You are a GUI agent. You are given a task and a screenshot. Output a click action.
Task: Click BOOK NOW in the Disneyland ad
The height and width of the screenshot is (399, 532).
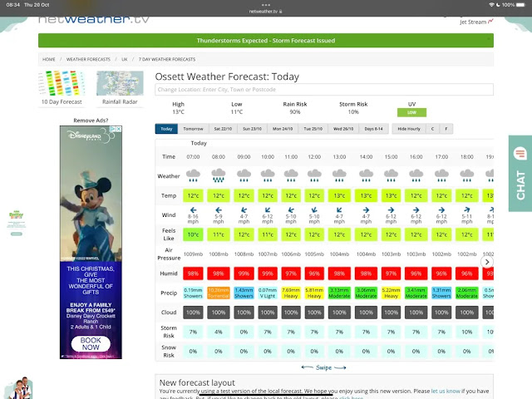[91, 343]
